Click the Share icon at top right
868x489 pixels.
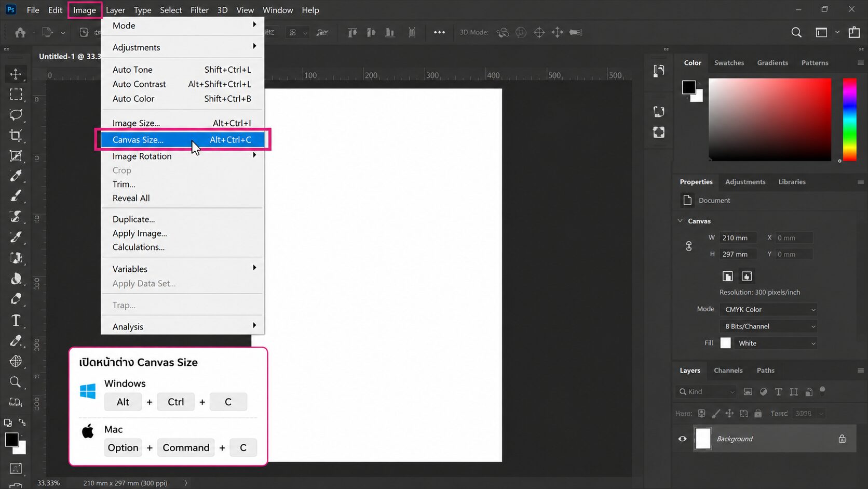pyautogui.click(x=854, y=32)
